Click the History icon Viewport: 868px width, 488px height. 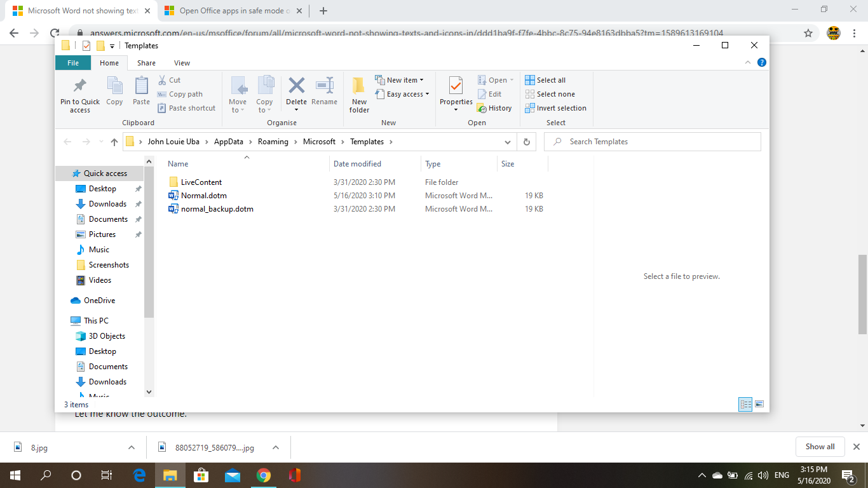pos(482,108)
